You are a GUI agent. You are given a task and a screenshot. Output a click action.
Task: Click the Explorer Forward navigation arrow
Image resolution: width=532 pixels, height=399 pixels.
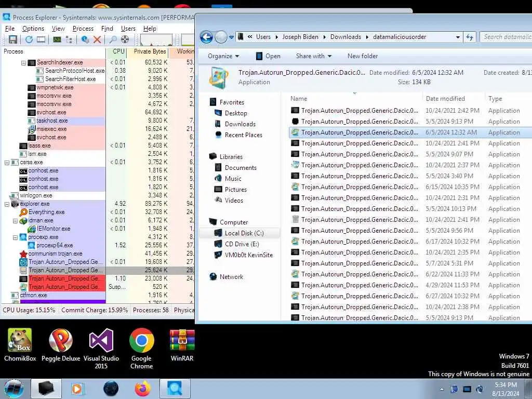(221, 37)
